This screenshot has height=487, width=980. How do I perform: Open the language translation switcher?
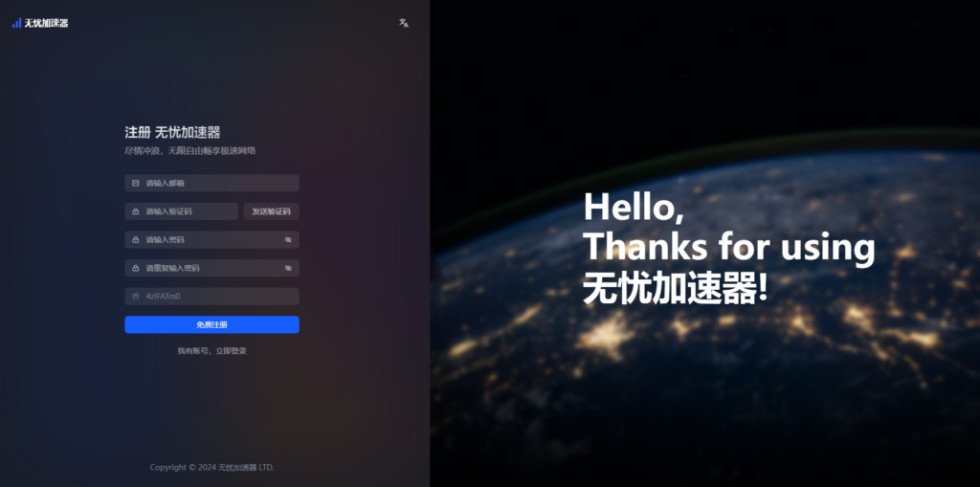[404, 23]
